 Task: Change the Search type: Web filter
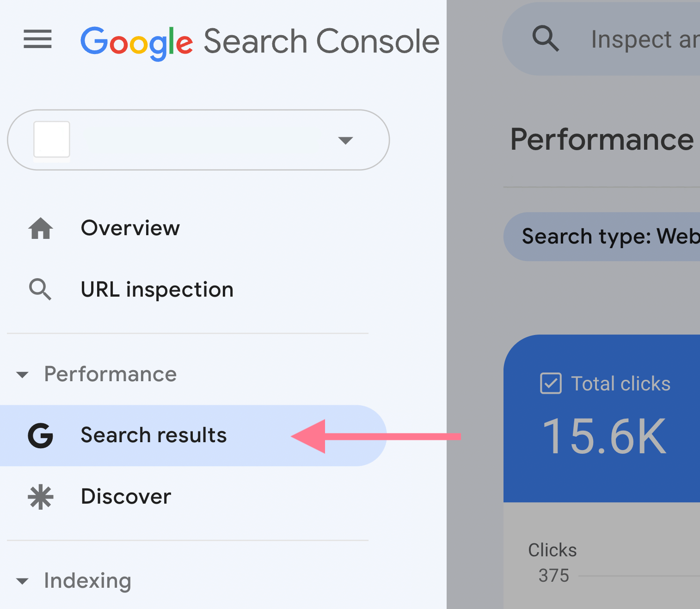coord(610,237)
